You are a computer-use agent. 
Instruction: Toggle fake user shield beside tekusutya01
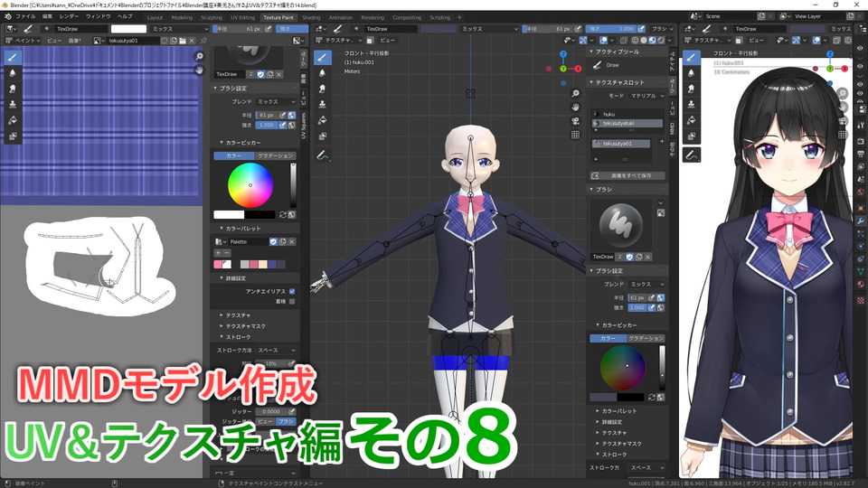pyautogui.click(x=164, y=41)
